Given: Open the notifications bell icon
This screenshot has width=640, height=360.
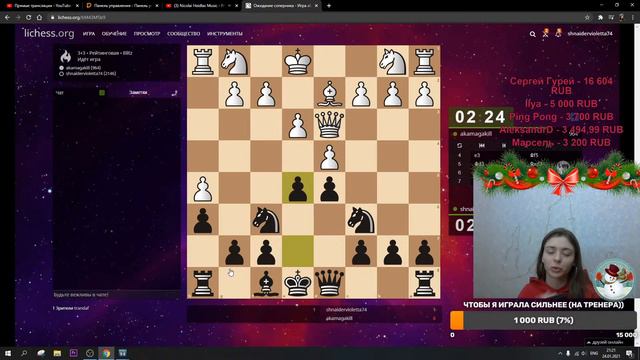Looking at the screenshot, I should point(558,34).
